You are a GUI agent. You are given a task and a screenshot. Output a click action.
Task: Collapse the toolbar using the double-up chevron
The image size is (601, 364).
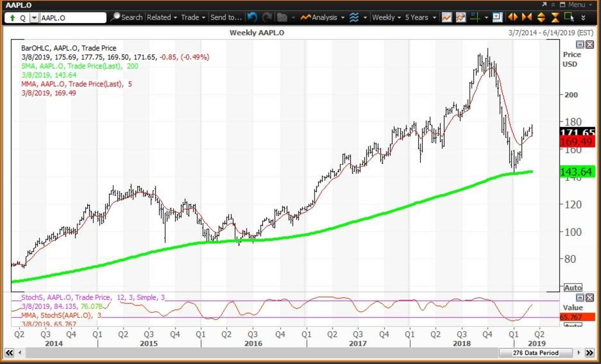coord(553,5)
